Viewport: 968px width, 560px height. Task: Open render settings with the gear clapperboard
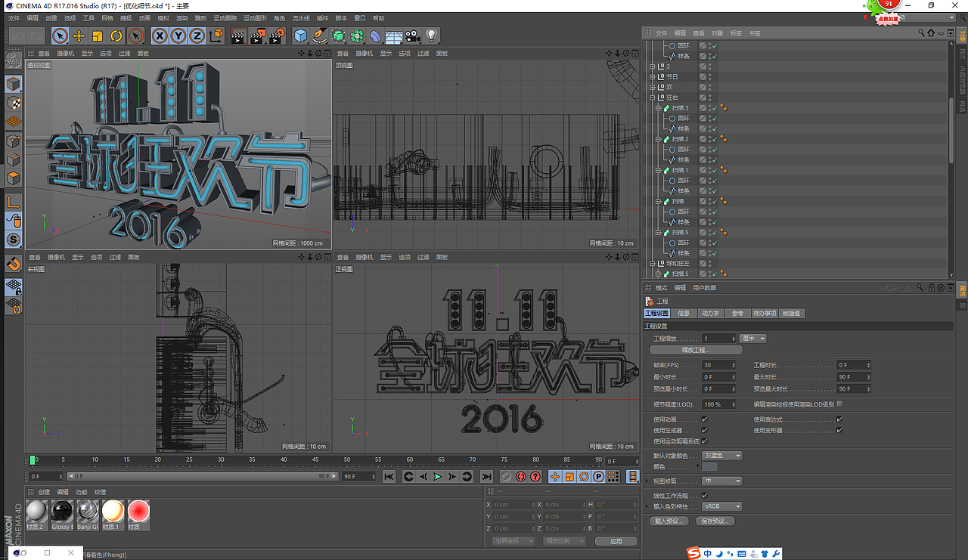tap(277, 36)
